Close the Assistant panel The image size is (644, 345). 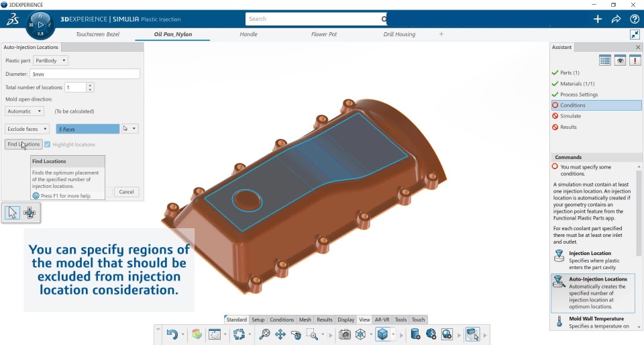coord(638,47)
